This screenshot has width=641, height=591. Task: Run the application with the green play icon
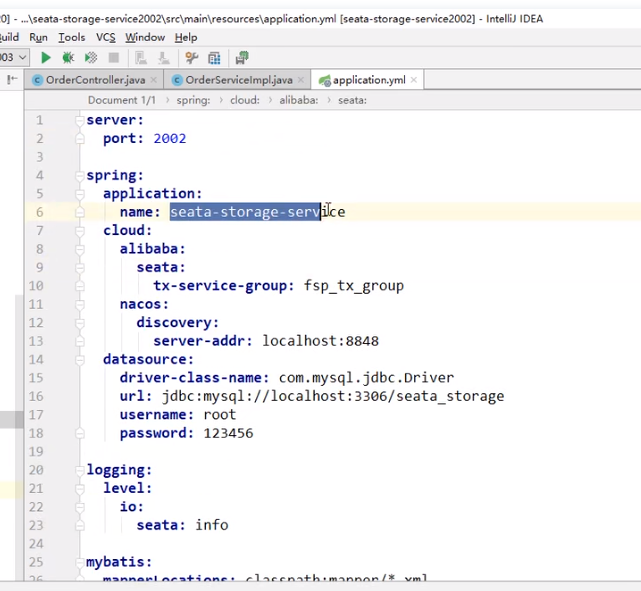(x=46, y=58)
